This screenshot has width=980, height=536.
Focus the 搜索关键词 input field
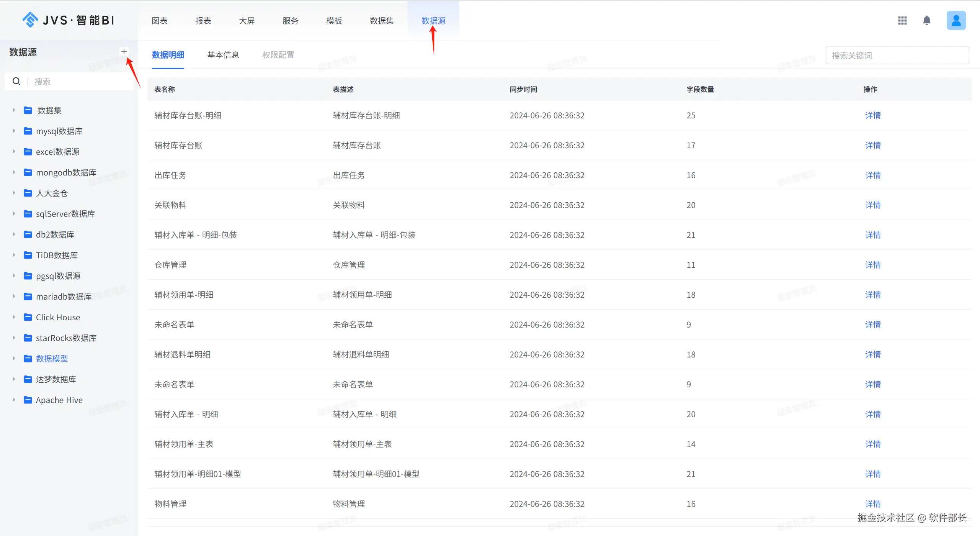897,56
